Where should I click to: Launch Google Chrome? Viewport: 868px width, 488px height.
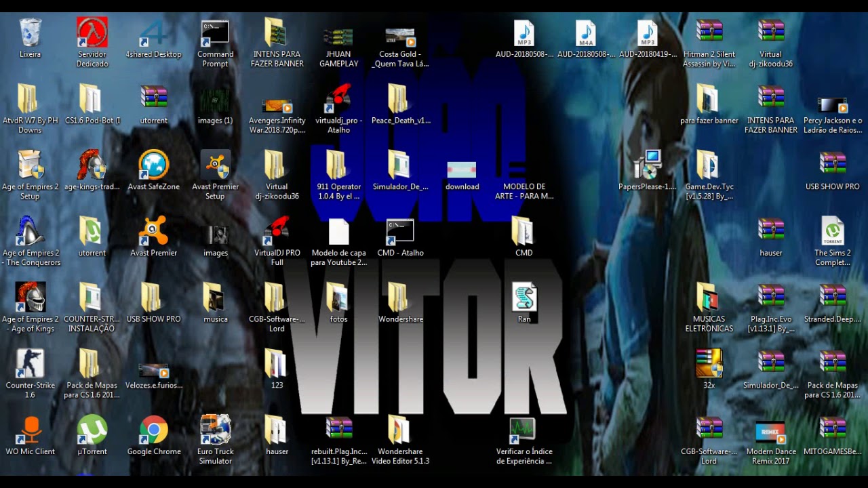click(x=153, y=430)
